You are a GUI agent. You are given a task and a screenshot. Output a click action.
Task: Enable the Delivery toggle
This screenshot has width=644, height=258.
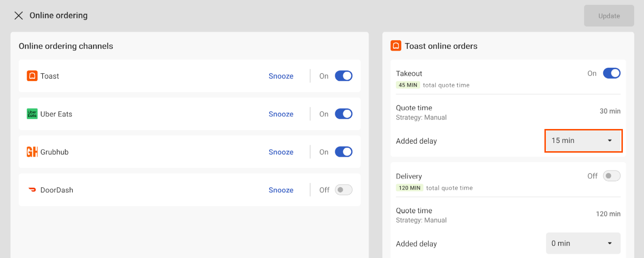612,176
